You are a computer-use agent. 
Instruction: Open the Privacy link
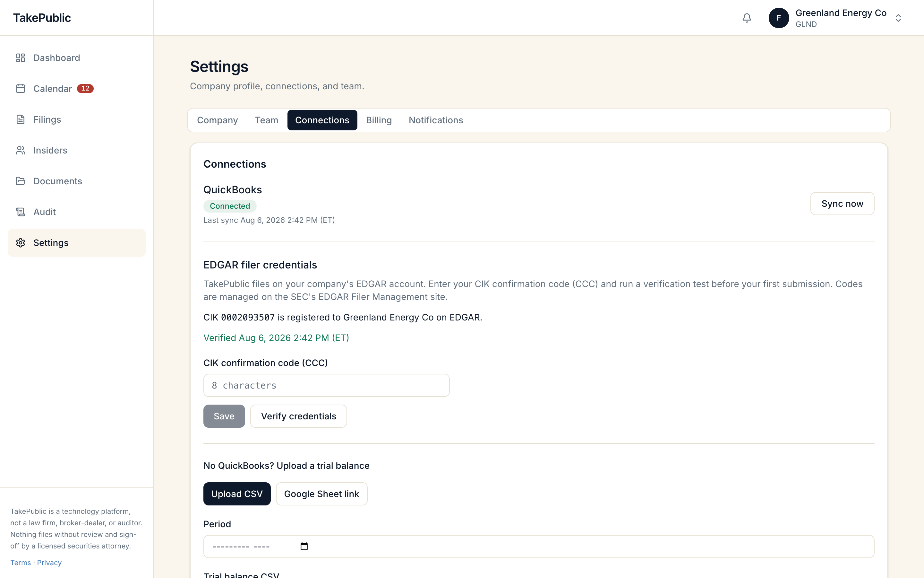coord(49,563)
